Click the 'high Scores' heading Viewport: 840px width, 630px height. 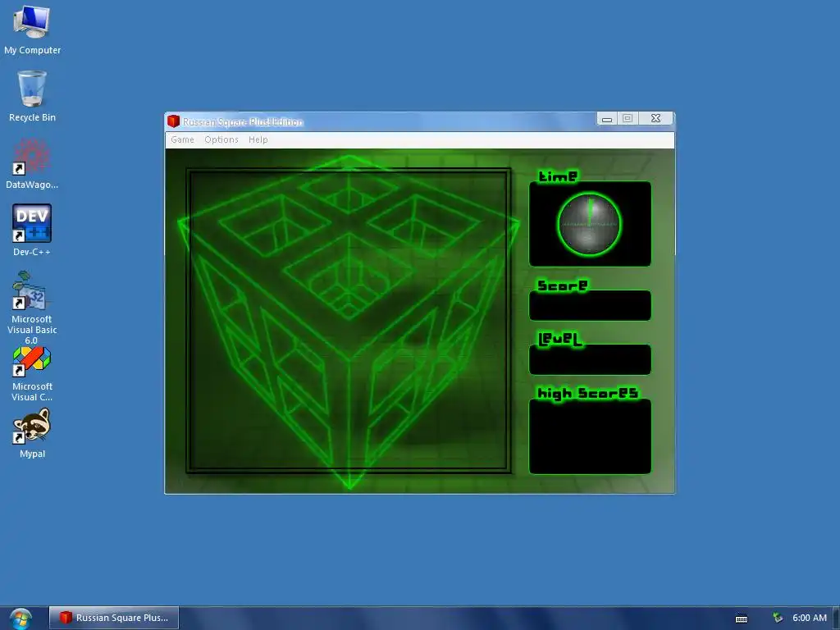[587, 393]
